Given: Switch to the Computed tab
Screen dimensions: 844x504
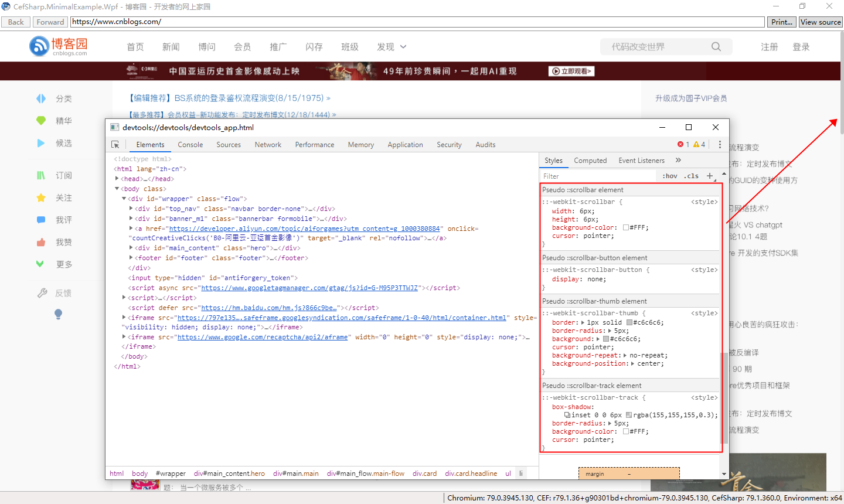Looking at the screenshot, I should [590, 161].
